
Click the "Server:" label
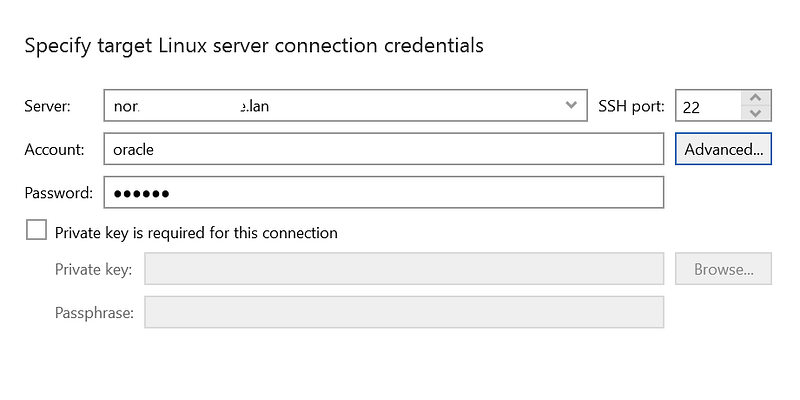pos(47,106)
